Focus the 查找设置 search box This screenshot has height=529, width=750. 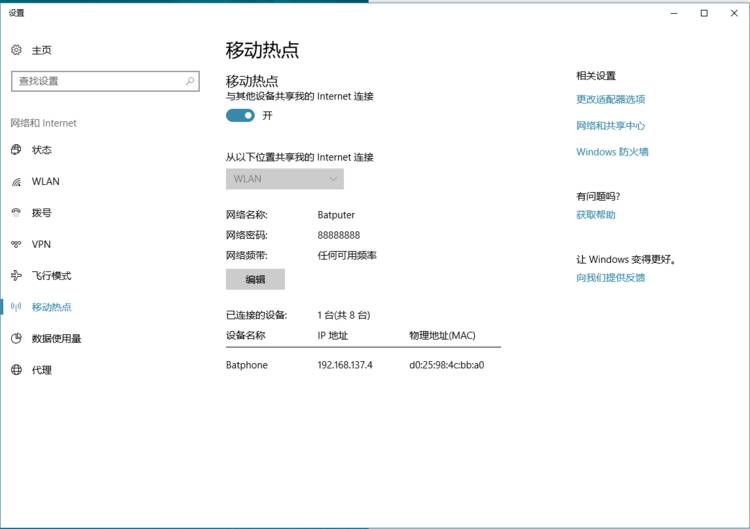[x=105, y=81]
